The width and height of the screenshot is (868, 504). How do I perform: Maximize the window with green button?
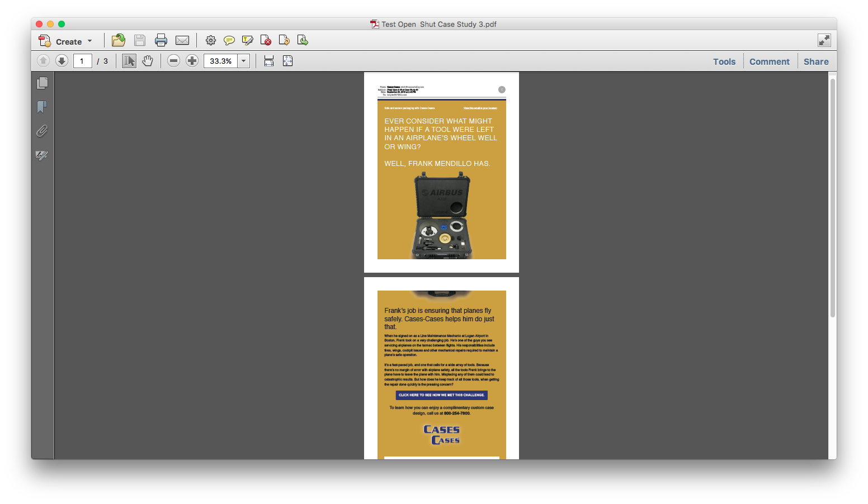pos(62,24)
